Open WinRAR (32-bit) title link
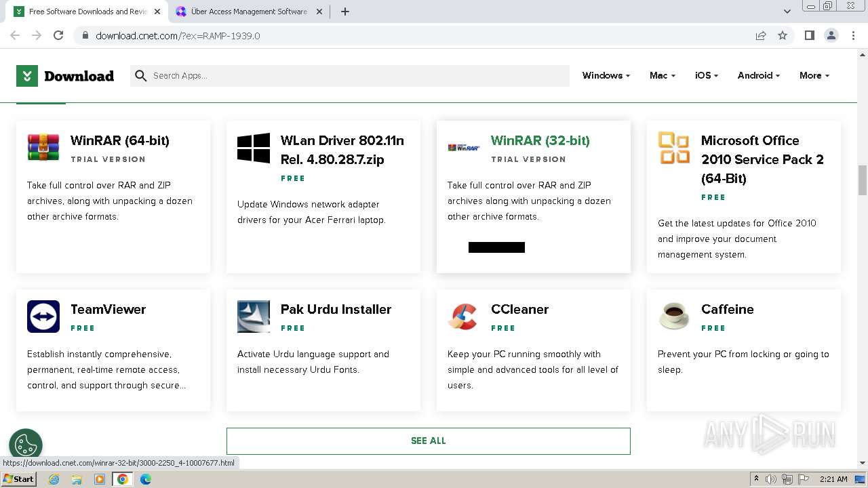This screenshot has height=488, width=868. coord(540,140)
